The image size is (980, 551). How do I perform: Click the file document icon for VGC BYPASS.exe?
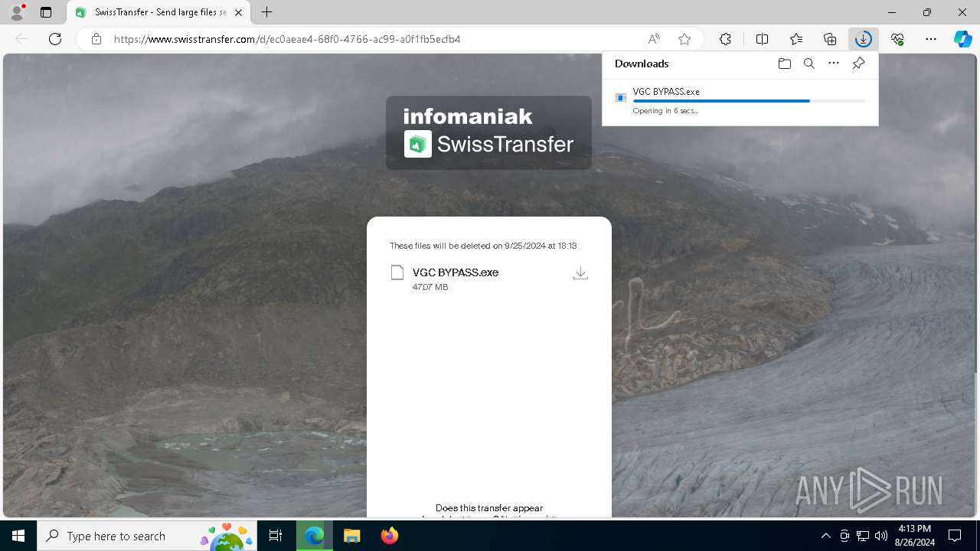[x=397, y=272]
